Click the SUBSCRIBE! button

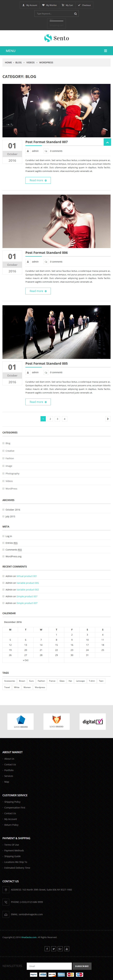[82, 966]
